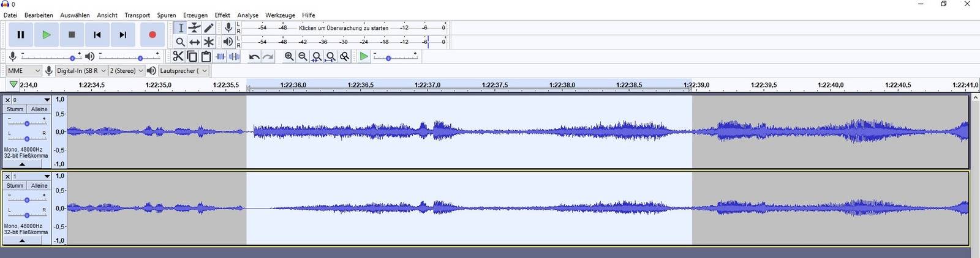Close track 0 with X button
This screenshot has width=980, height=258.
coord(7,100)
